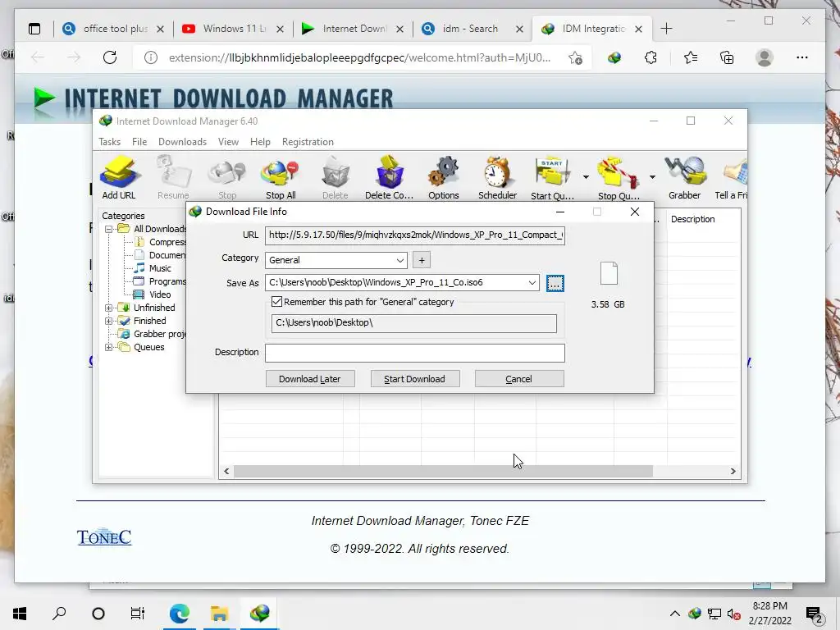
Task: Open browser Settings and more menu
Action: tap(802, 57)
